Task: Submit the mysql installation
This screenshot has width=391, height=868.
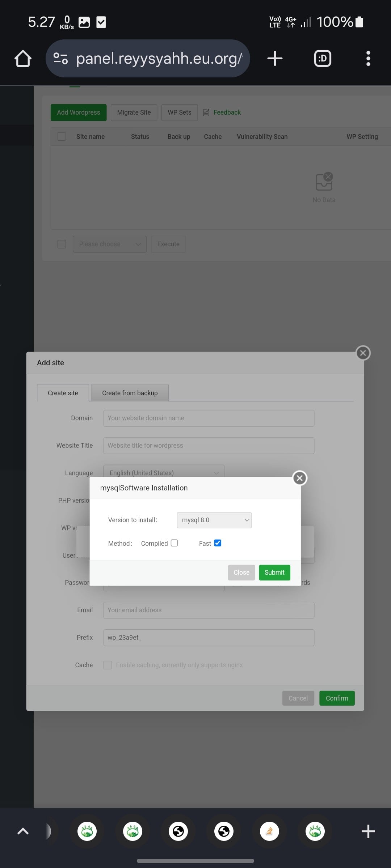Action: tap(274, 572)
